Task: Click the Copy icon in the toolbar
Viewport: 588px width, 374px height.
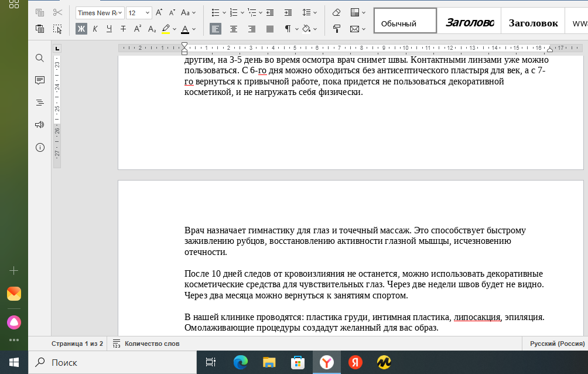Action: [x=39, y=13]
